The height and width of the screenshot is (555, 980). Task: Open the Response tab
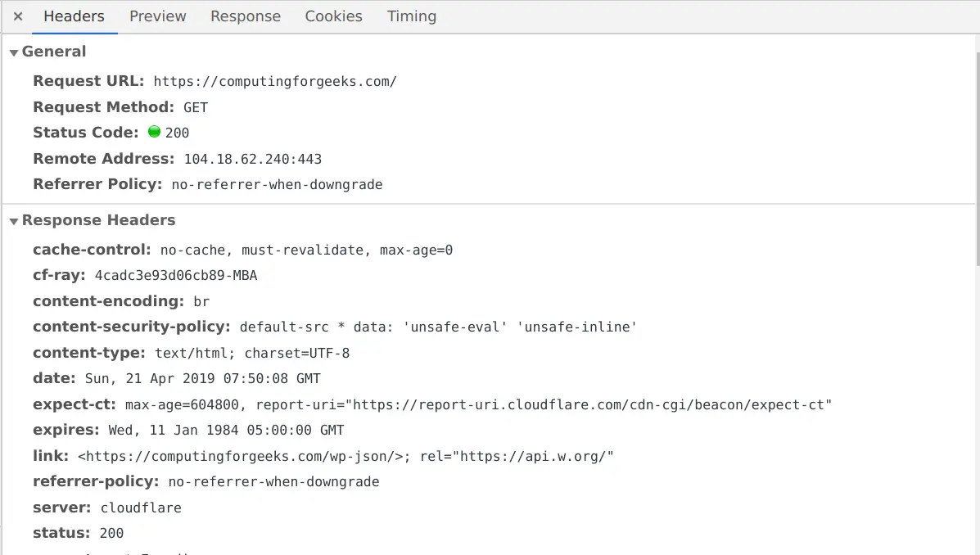pyautogui.click(x=245, y=16)
